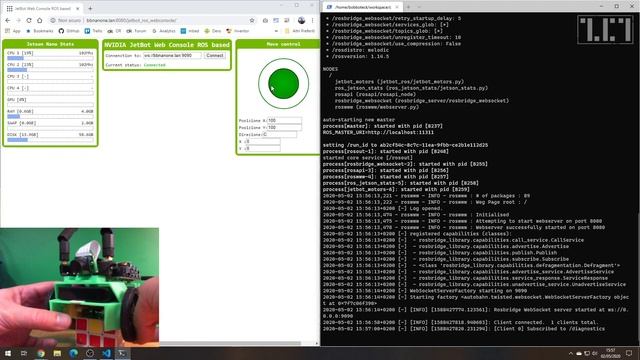Open the Bookmarks folder in bookmarks bar
640x360 pixels.
click(40, 31)
